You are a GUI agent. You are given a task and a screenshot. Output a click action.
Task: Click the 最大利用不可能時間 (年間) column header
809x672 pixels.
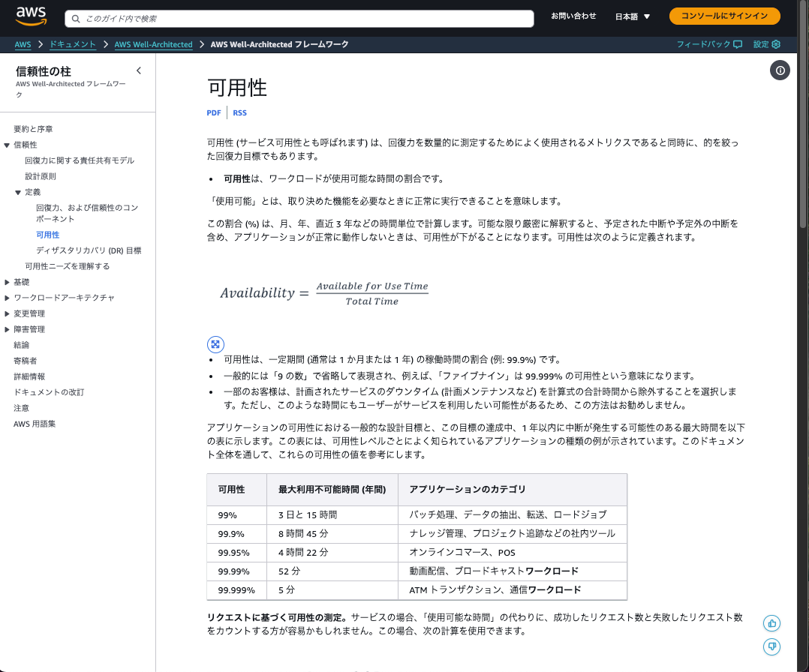click(x=332, y=490)
